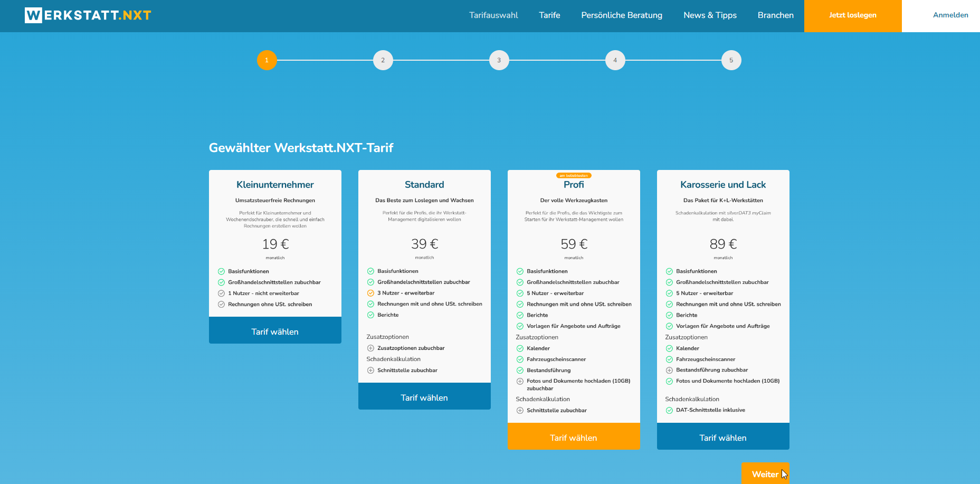
Task: Choose the Standard tariff via Tarif wählen
Action: pyautogui.click(x=424, y=396)
